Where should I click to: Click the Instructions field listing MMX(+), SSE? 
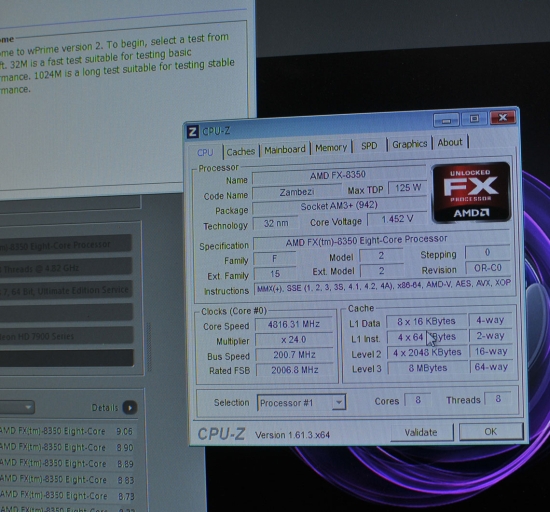tap(383, 287)
